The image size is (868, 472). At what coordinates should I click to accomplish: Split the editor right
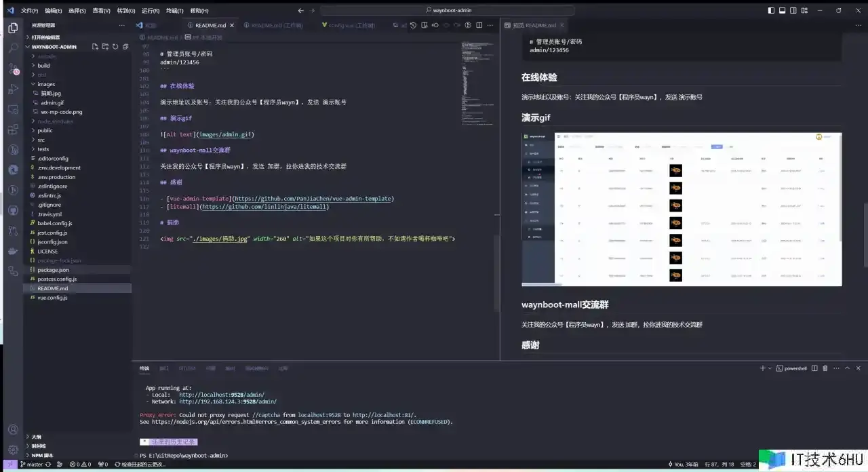pos(479,25)
